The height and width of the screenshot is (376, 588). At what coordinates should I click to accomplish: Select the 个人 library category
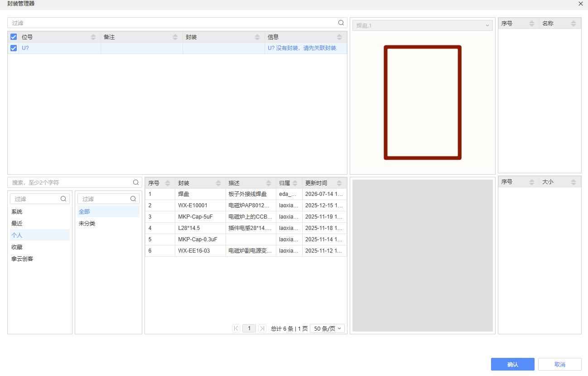40,235
